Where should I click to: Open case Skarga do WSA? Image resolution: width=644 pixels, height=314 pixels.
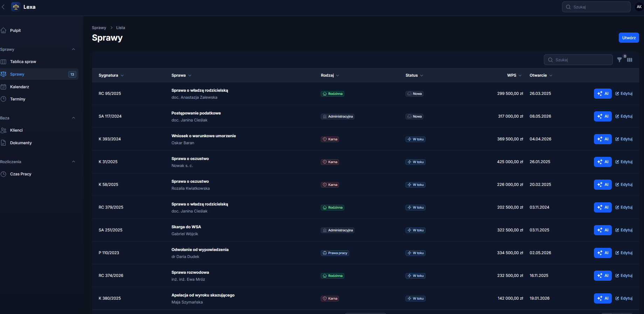(186, 227)
